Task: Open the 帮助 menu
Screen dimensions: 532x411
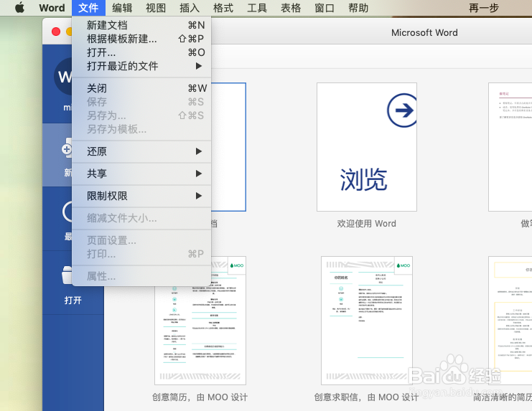Action: (x=358, y=8)
